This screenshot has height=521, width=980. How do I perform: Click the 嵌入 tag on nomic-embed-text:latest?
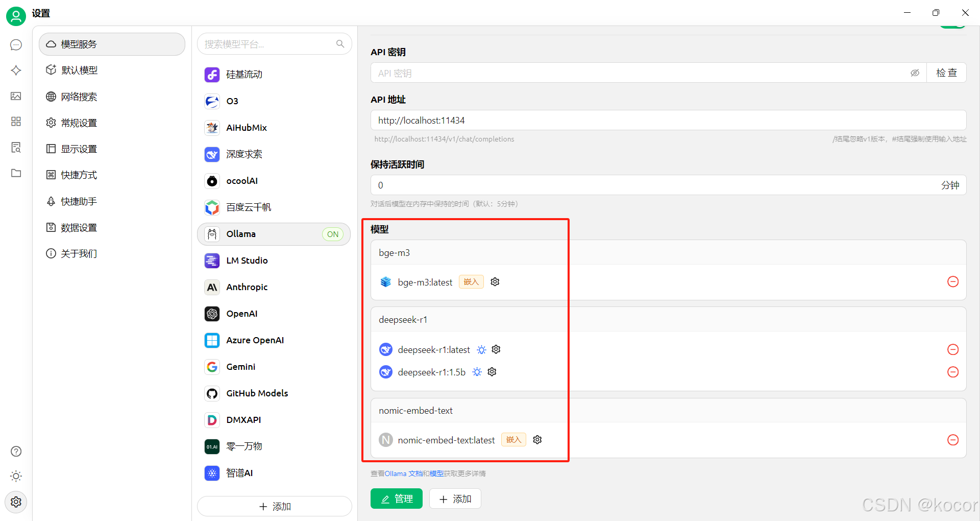(x=513, y=440)
